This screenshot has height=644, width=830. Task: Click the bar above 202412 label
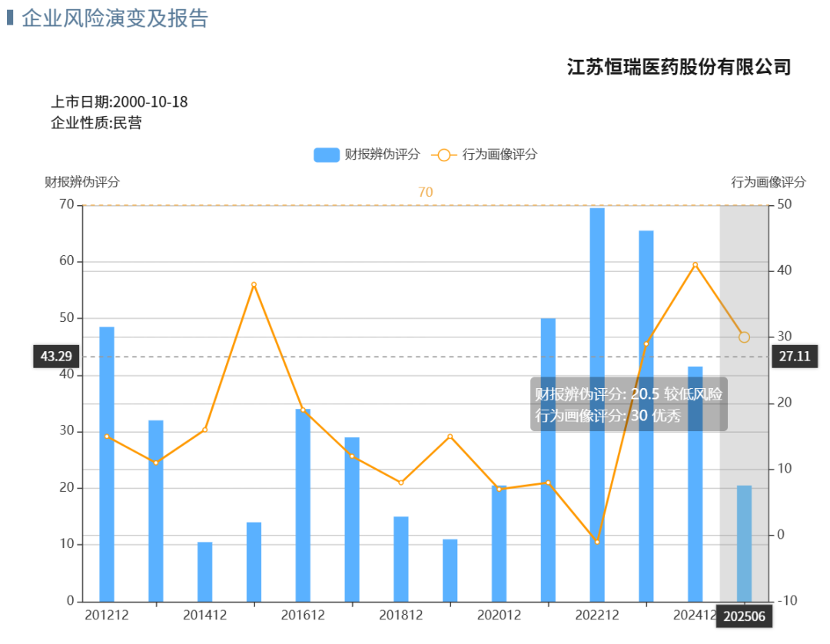(x=695, y=483)
